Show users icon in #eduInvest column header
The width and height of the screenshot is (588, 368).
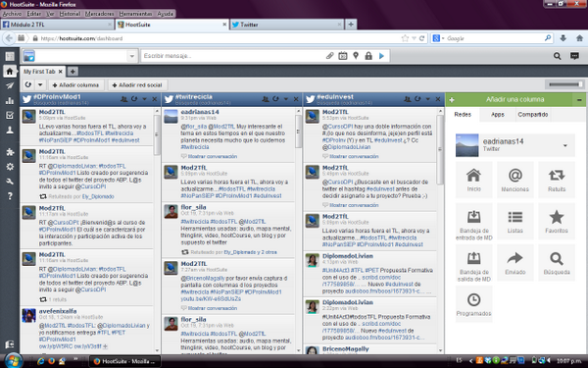(408, 99)
